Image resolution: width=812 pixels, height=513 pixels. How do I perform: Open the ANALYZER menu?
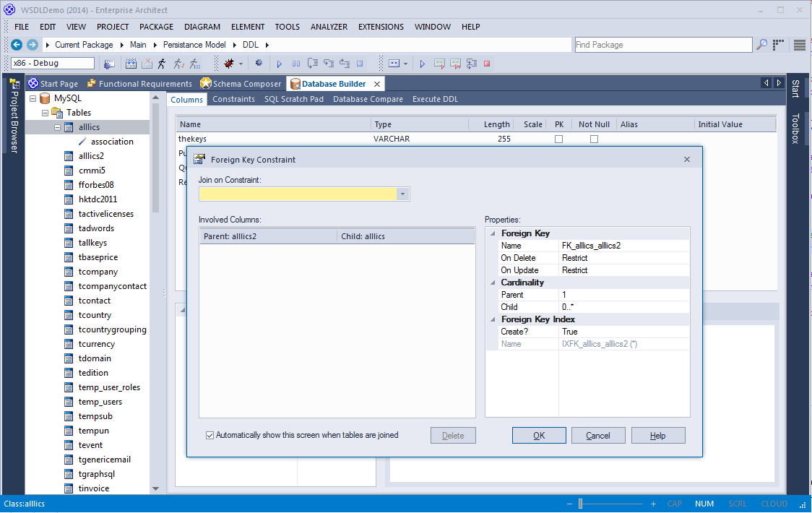[x=329, y=27]
